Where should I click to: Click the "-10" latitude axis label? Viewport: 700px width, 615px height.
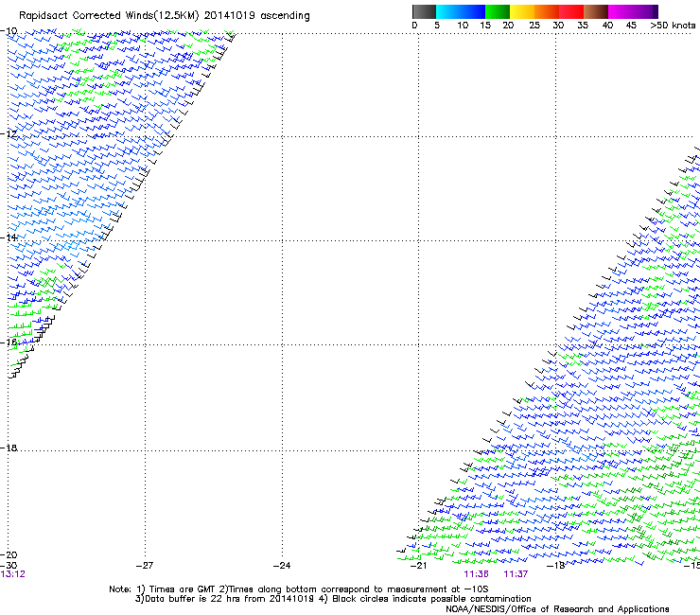9,31
